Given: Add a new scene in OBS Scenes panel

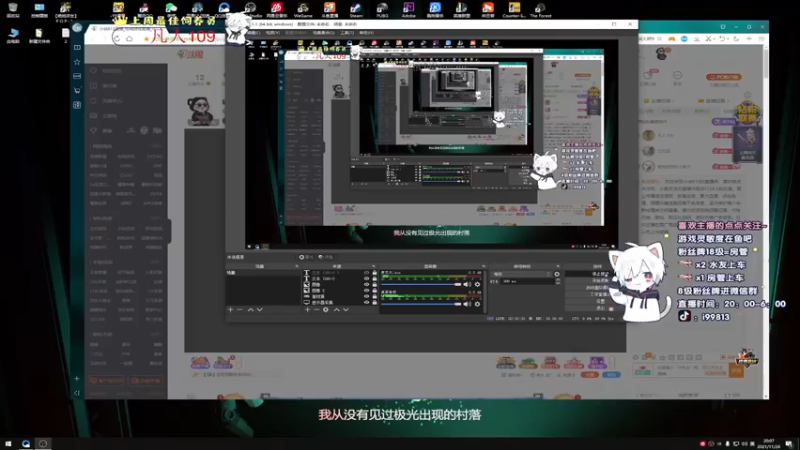Looking at the screenshot, I should point(230,310).
